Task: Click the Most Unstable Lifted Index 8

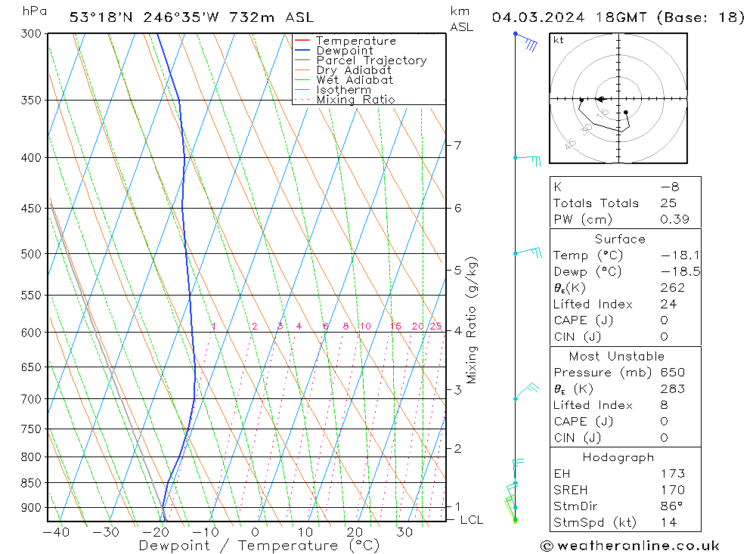Action: point(665,405)
